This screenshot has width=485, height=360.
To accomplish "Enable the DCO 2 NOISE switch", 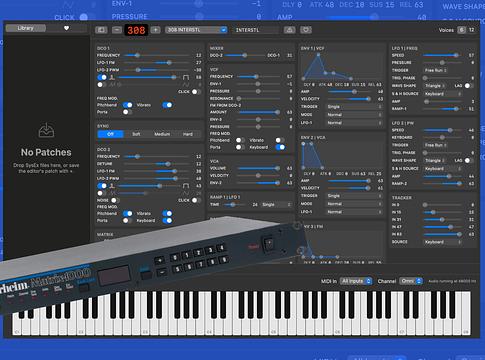I will (115, 200).
